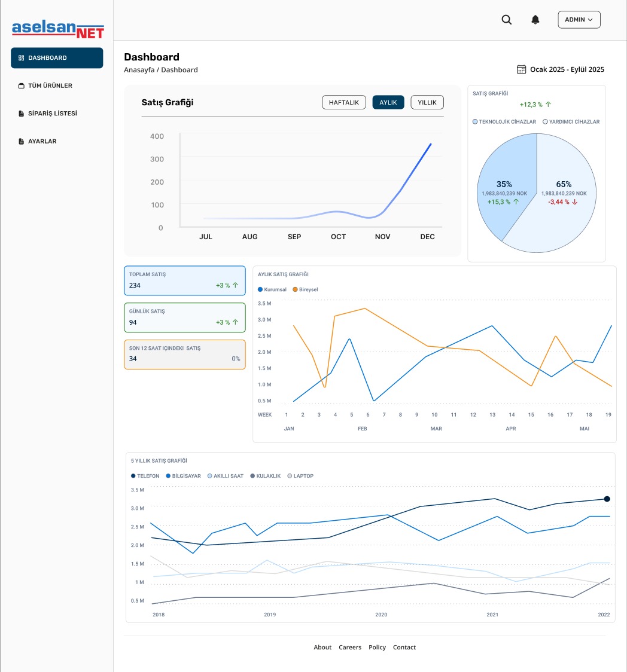Switch sales chart to Yıllık view
Screen dimensions: 627x672
point(427,102)
